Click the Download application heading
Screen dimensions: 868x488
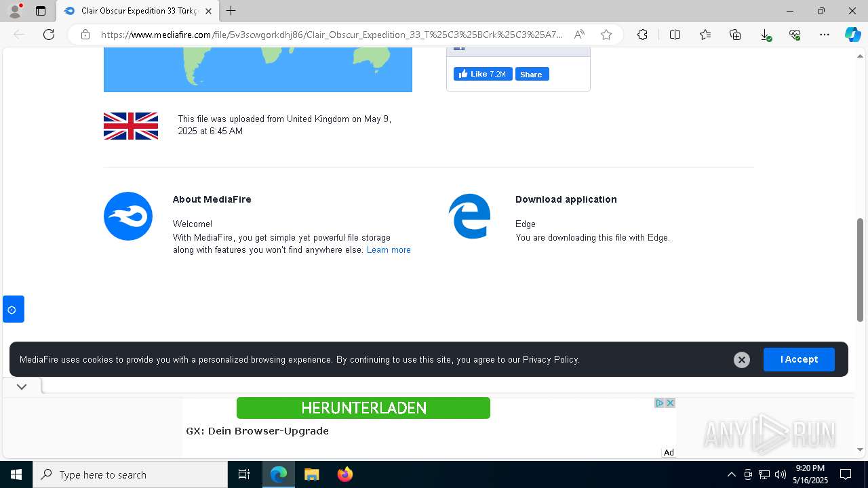(x=566, y=199)
